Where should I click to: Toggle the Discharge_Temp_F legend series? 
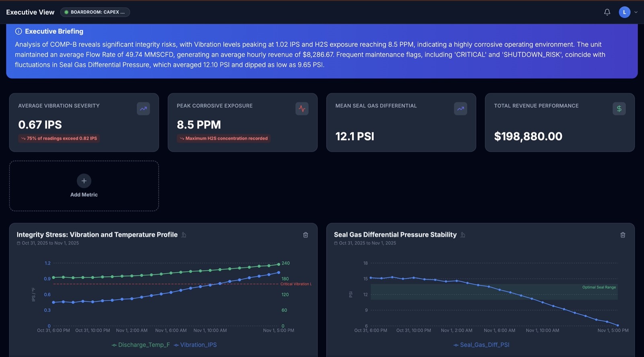pyautogui.click(x=140, y=345)
